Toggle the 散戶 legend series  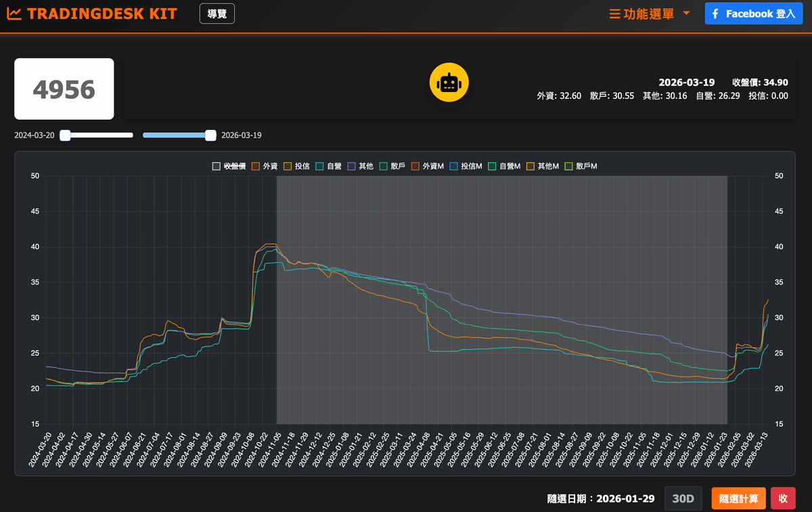pyautogui.click(x=392, y=166)
